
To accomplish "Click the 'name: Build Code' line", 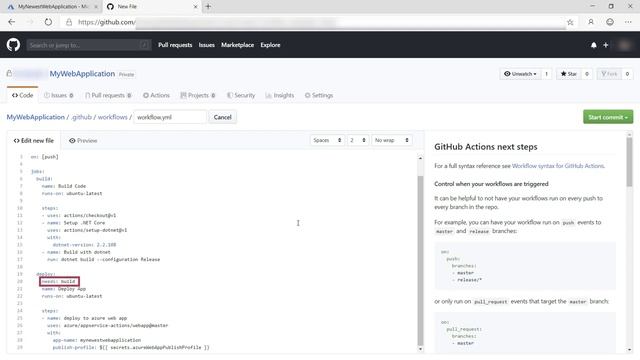I will [x=64, y=186].
